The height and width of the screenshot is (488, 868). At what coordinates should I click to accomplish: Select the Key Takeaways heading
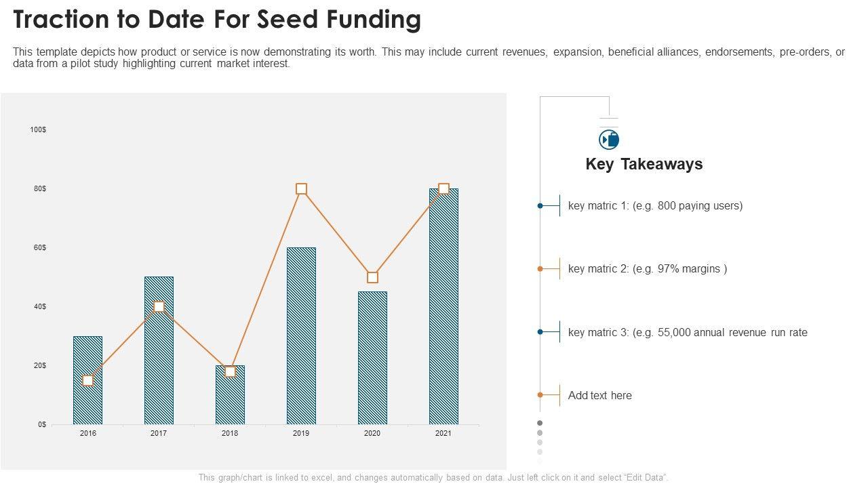pyautogui.click(x=644, y=164)
